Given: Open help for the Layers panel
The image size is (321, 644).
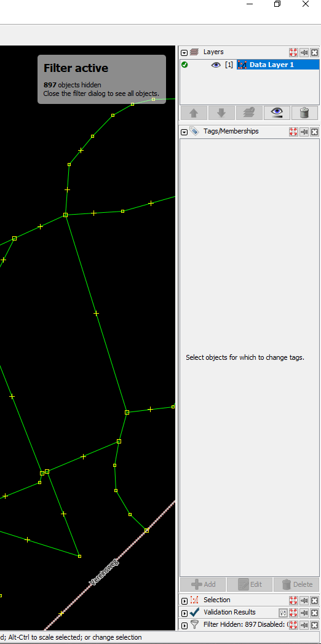Looking at the screenshot, I should [293, 52].
